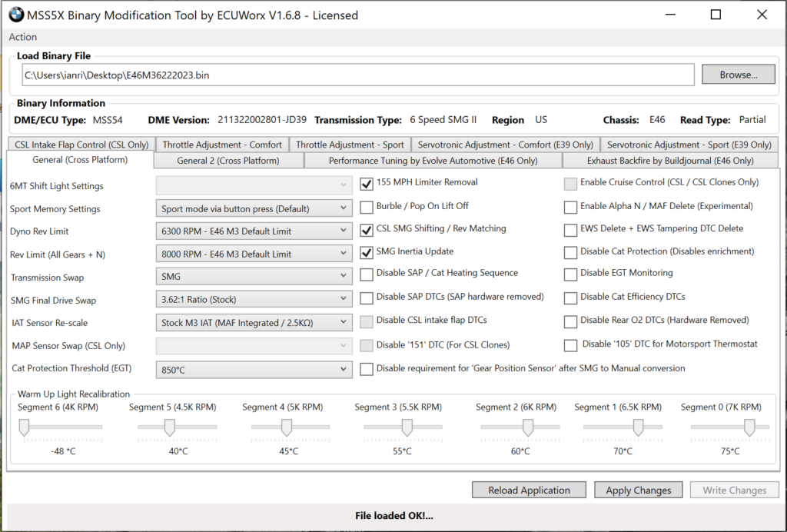Toggle SMG Inertia Update checkbox
The height and width of the screenshot is (532, 787).
pyautogui.click(x=367, y=252)
